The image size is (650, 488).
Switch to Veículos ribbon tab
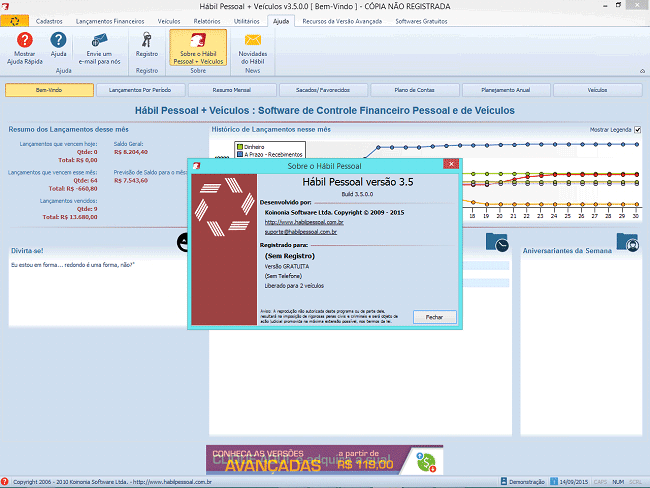pos(169,21)
